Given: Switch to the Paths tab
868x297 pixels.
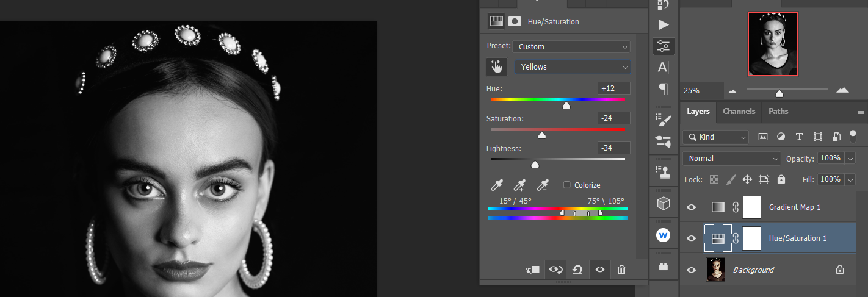Looking at the screenshot, I should [x=778, y=112].
